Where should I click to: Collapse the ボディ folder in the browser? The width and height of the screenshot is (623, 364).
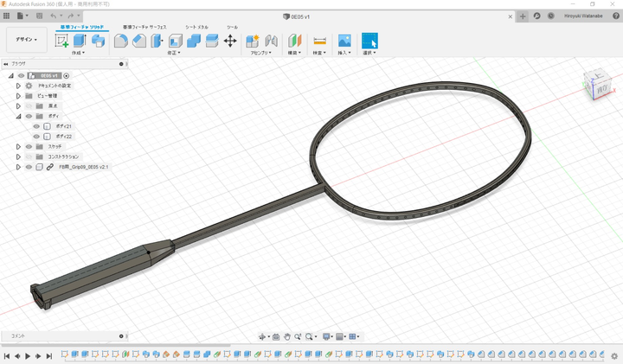pyautogui.click(x=18, y=116)
